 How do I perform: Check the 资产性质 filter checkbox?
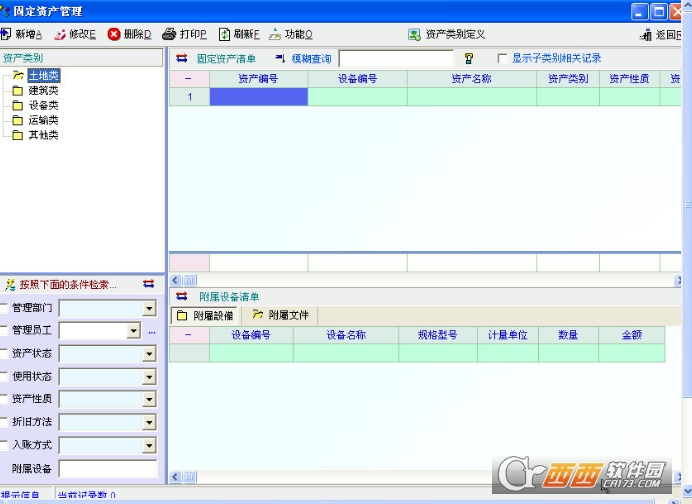pyautogui.click(x=4, y=399)
